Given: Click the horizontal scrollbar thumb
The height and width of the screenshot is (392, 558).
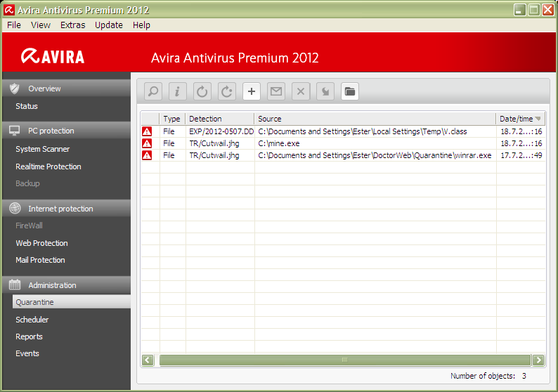Looking at the screenshot, I should [x=345, y=360].
